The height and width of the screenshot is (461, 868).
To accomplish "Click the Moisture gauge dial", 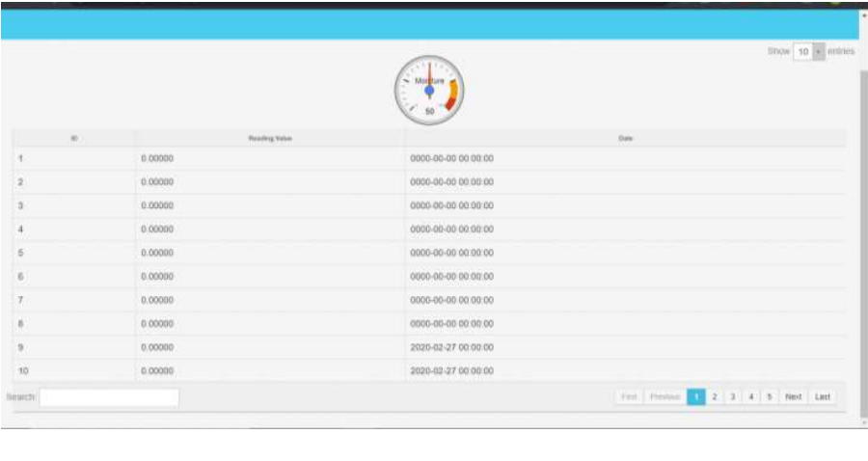I will pyautogui.click(x=429, y=90).
